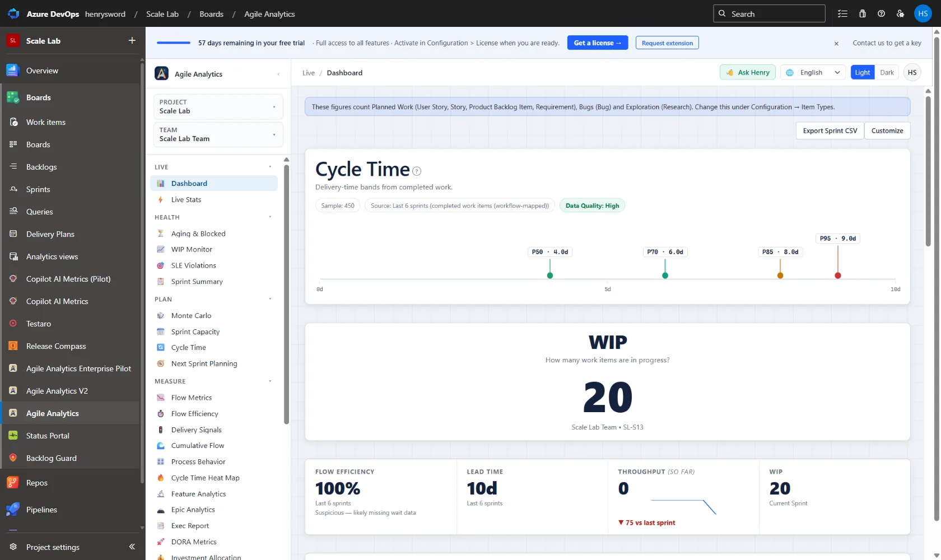Viewport: 941px width, 560px height.
Task: Click the Agile Analytics app logo
Action: tap(161, 73)
